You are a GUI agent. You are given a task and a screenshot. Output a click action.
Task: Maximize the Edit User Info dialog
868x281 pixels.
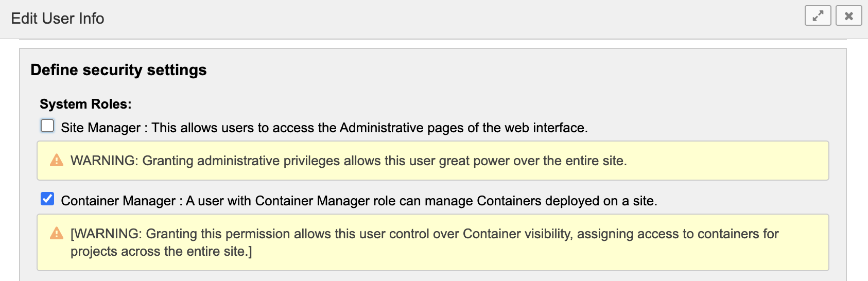(818, 16)
